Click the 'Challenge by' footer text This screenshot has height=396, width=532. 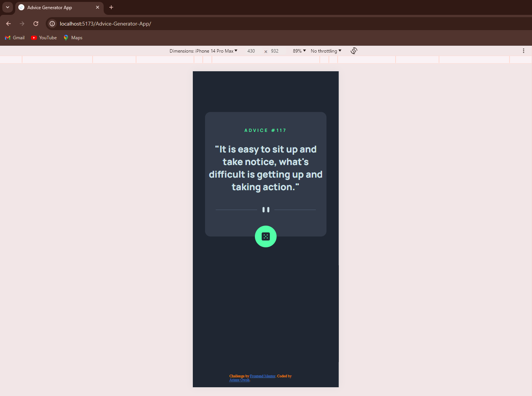[x=239, y=376]
